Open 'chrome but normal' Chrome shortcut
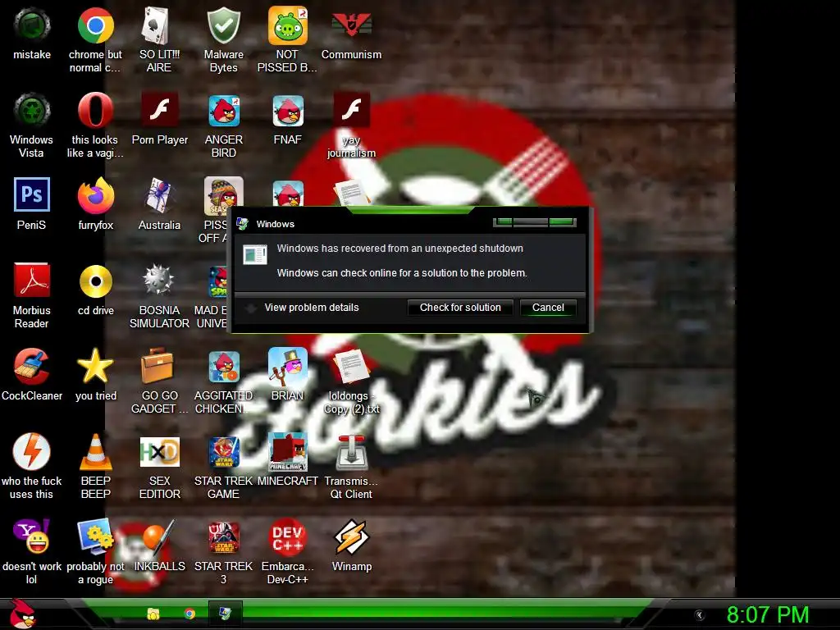Viewport: 840px width, 630px height. click(x=95, y=25)
